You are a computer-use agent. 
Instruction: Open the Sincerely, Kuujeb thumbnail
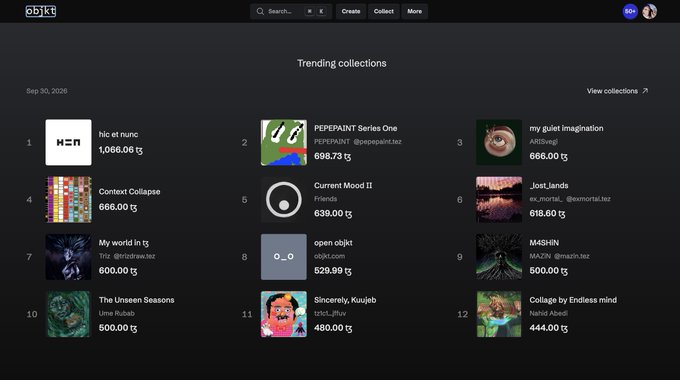(x=284, y=314)
